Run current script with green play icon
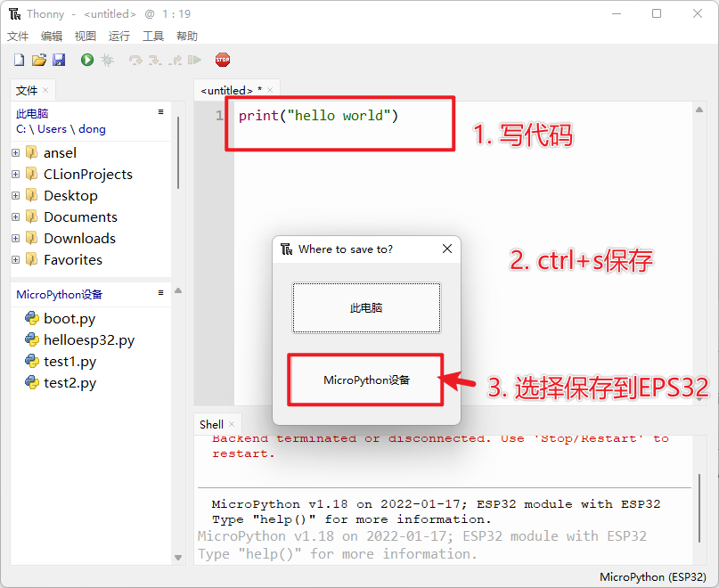Screen dimensions: 719x588 coord(87,60)
